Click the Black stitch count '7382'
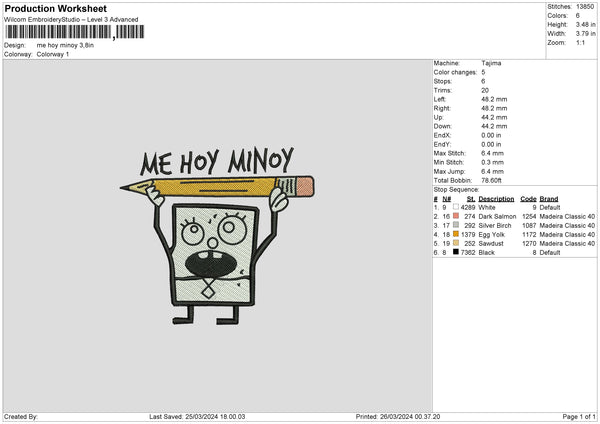This screenshot has width=600, height=424. tap(468, 253)
